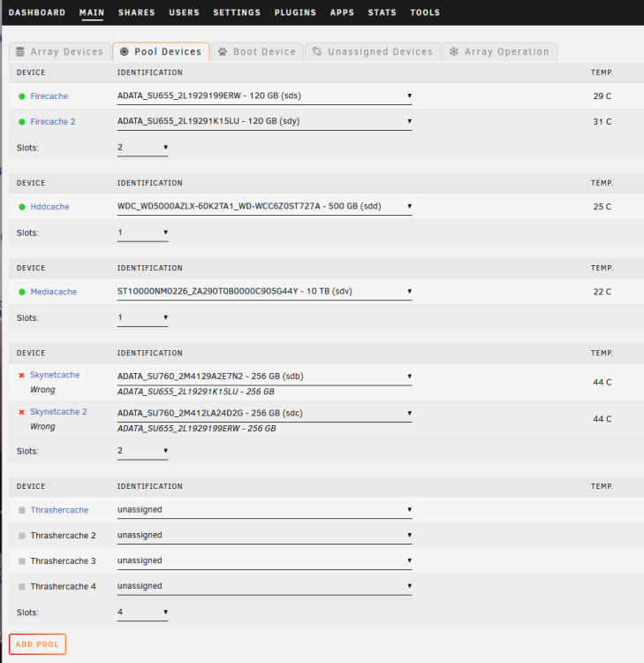
Task: Click grey square icon beside Thrashercache 3
Action: point(22,561)
